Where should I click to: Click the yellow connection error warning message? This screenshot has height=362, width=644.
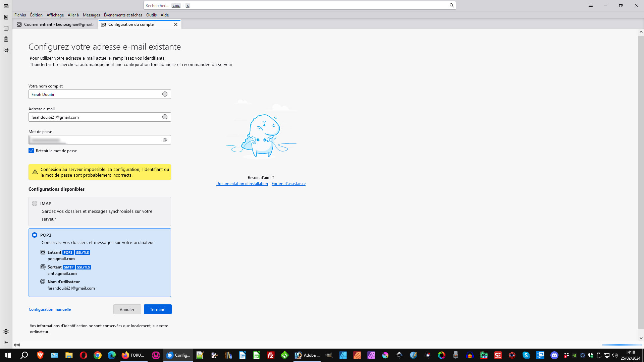(x=100, y=172)
